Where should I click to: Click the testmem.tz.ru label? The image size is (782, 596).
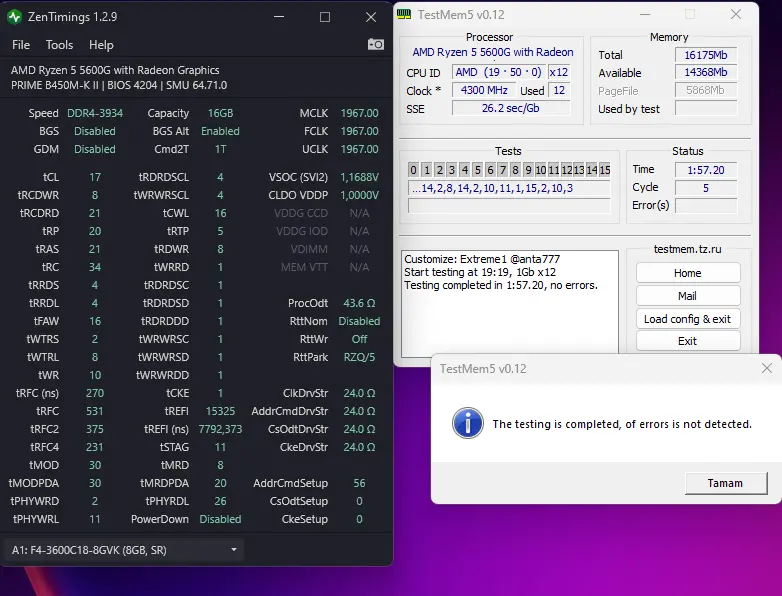687,249
